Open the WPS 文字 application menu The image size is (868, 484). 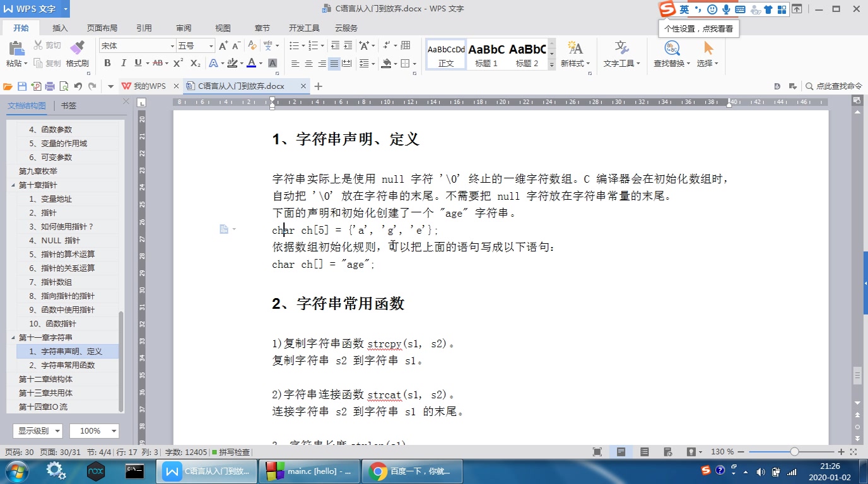tap(35, 9)
